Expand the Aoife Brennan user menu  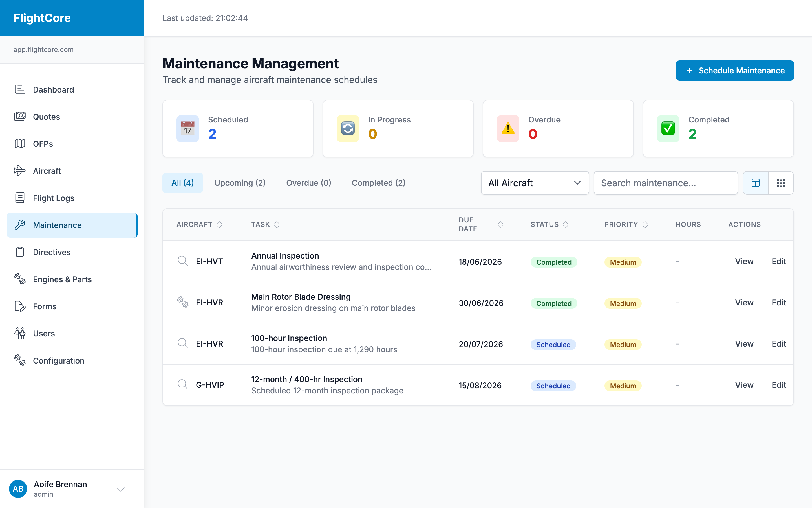121,489
